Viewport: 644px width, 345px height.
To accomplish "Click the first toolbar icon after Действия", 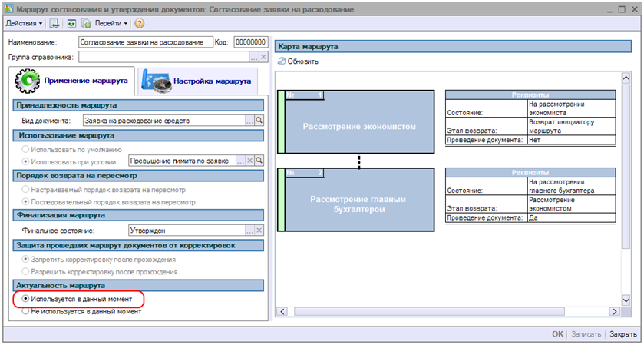I will point(54,24).
